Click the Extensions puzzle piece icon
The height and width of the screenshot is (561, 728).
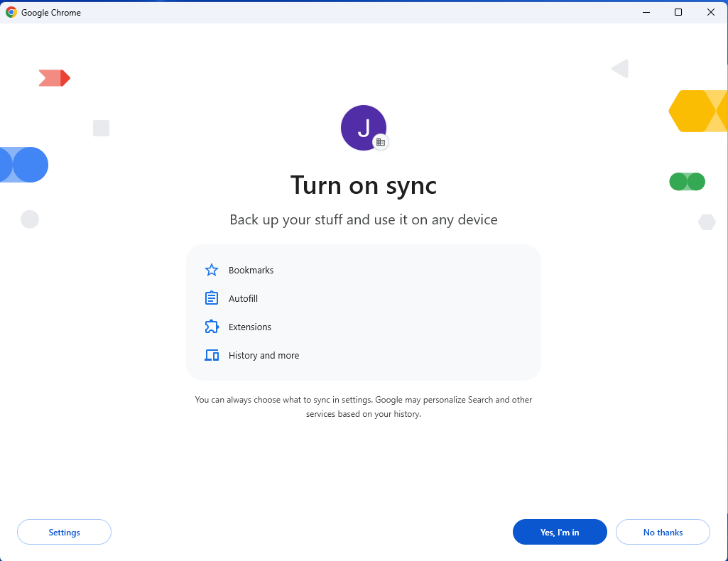pyautogui.click(x=211, y=327)
